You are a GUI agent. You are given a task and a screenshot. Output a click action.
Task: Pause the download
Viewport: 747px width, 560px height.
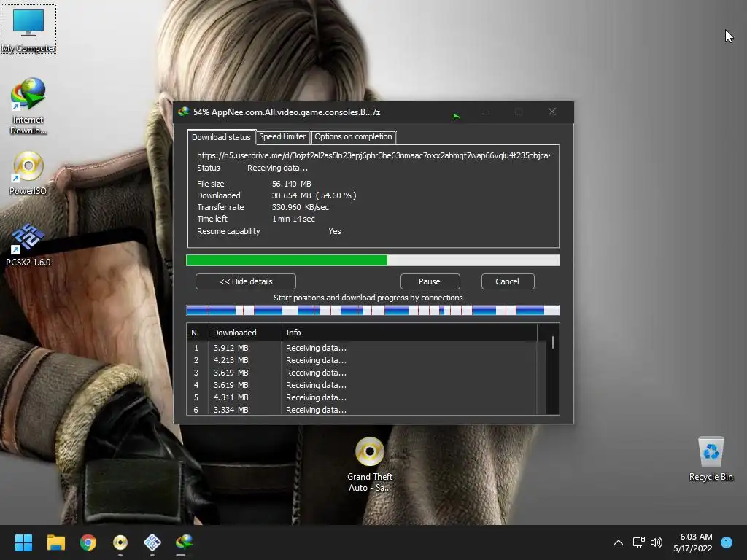[430, 281]
